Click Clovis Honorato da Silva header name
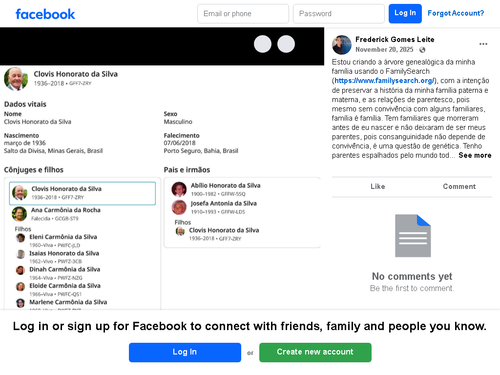This screenshot has width=500, height=375. click(x=76, y=74)
